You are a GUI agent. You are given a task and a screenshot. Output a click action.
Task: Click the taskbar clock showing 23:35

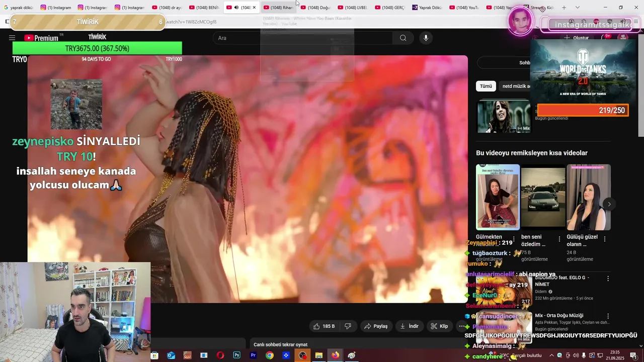615,355
